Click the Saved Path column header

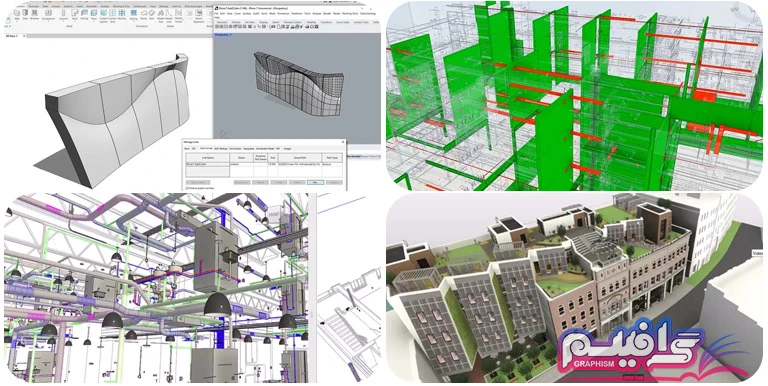pyautogui.click(x=300, y=158)
